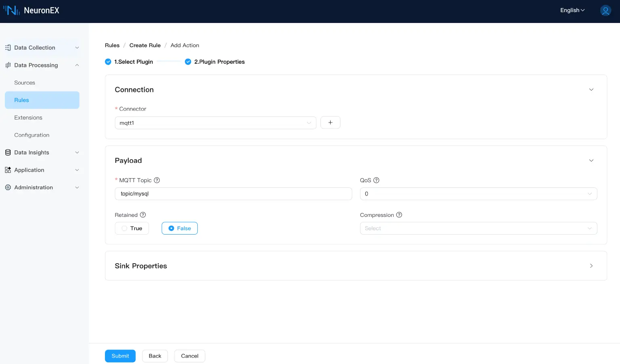Click the NeuronEX logo
This screenshot has height=364, width=620.
pyautogui.click(x=31, y=10)
